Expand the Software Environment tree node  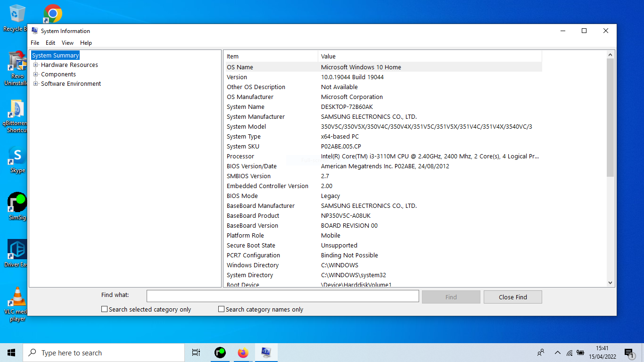click(x=35, y=84)
